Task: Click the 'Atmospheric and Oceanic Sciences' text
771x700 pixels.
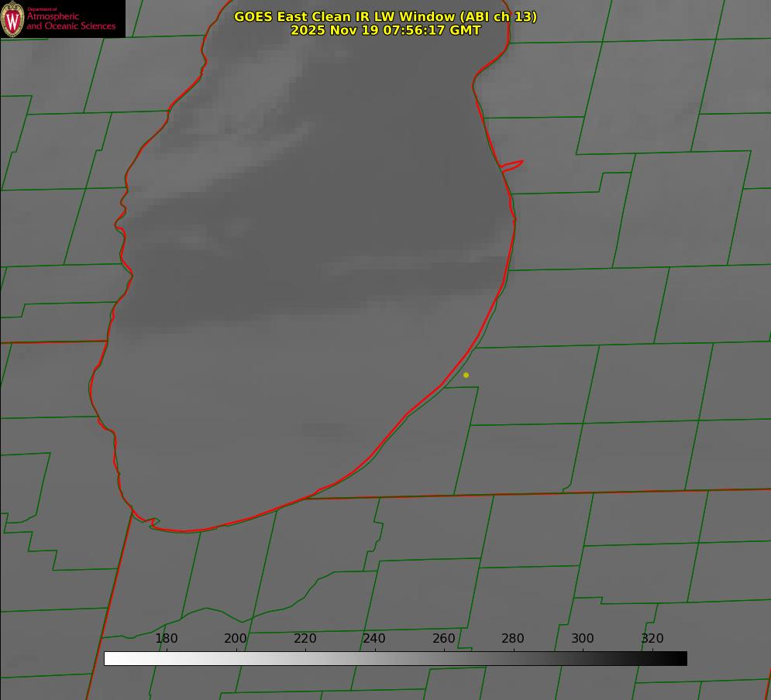Action: tap(71, 22)
